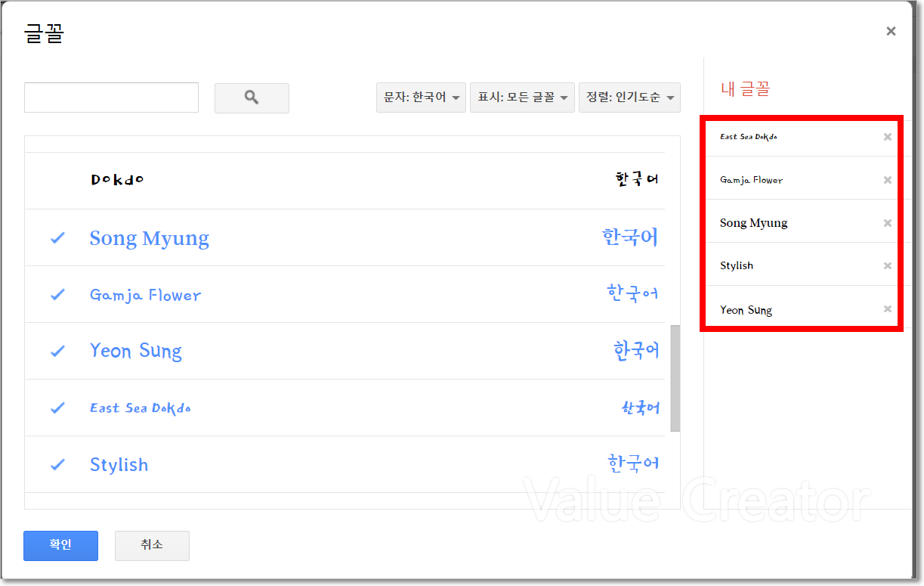The height and width of the screenshot is (586, 924).
Task: Click Stylish in 내 글꼴
Action: click(x=736, y=265)
